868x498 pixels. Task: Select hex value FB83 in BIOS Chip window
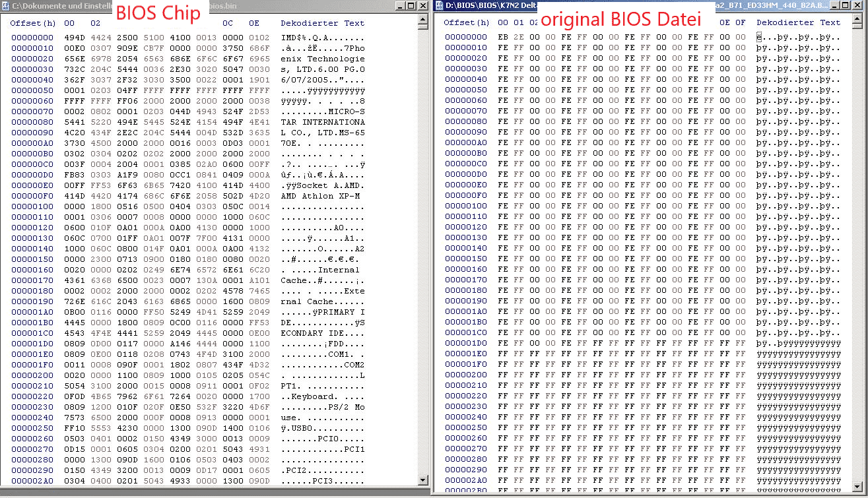tap(75, 175)
